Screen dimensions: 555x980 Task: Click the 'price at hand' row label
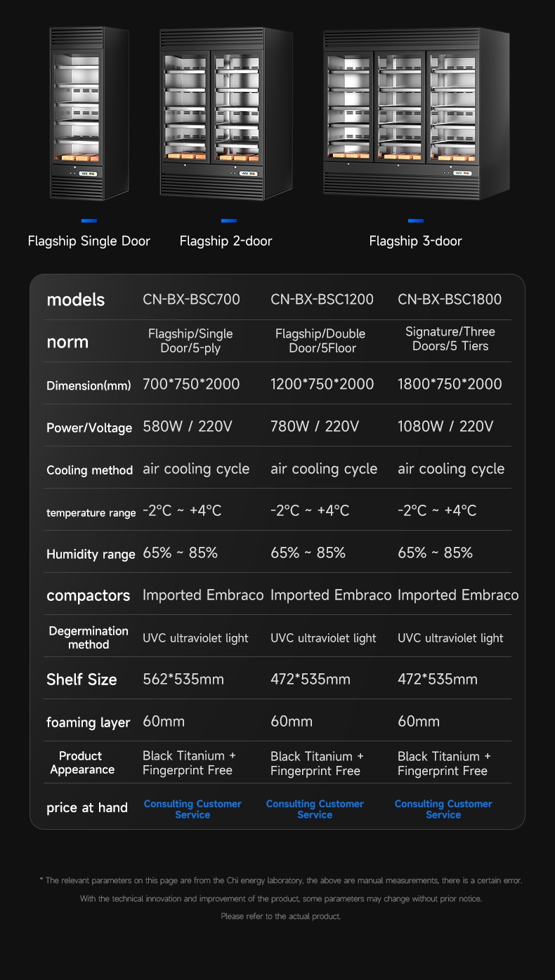[87, 807]
